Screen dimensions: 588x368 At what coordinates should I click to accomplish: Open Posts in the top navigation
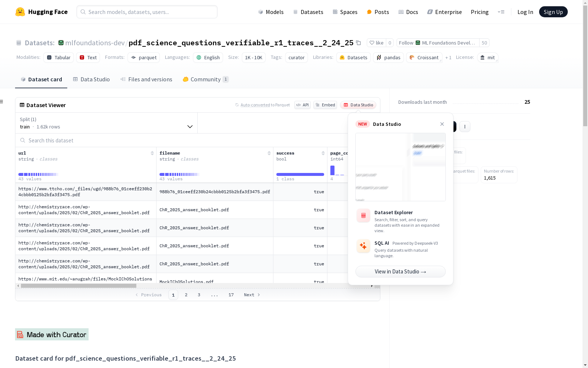(x=378, y=12)
